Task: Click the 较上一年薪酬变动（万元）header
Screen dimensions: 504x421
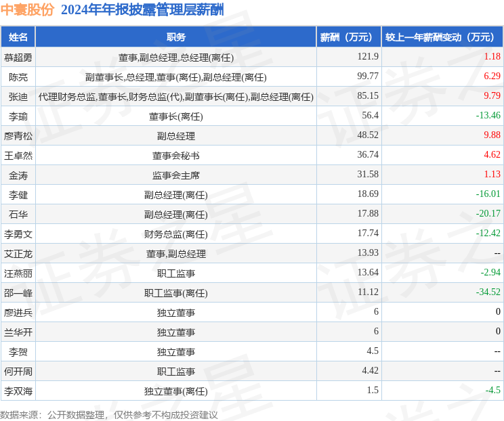Action: coord(442,37)
